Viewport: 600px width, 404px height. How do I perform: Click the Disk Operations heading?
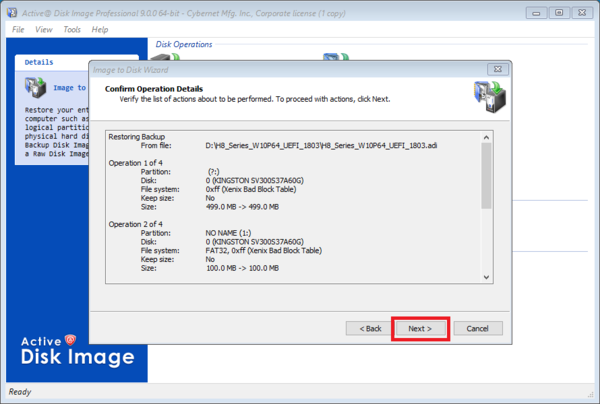[x=184, y=44]
